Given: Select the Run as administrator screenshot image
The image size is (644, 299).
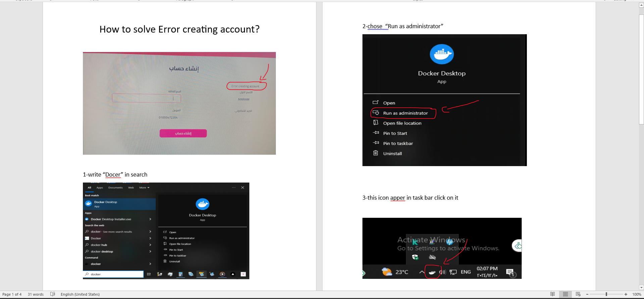Looking at the screenshot, I should coord(445,100).
